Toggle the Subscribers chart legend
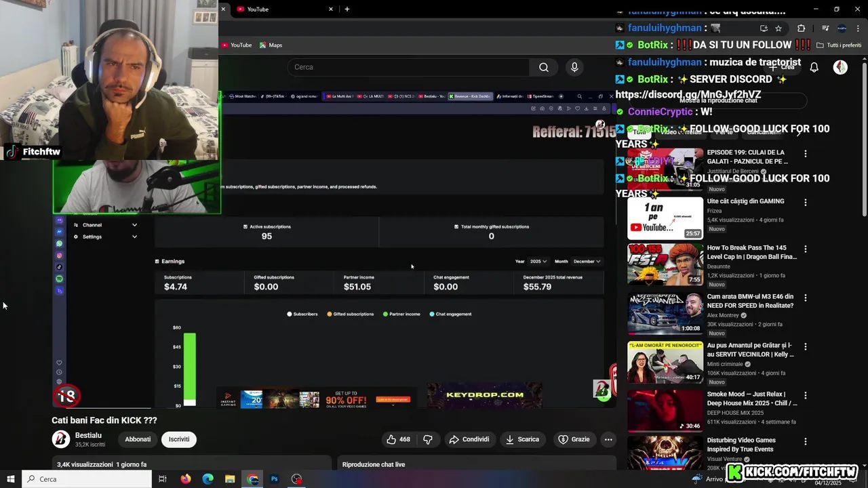 [302, 314]
